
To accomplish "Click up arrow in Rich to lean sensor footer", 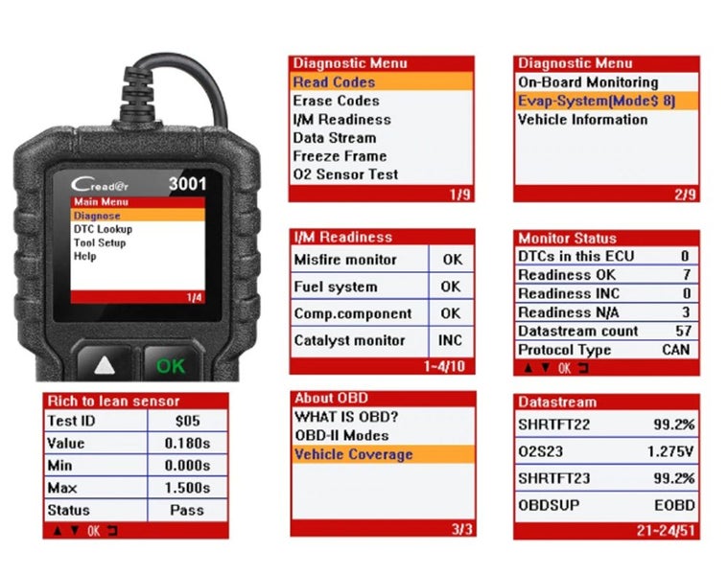I will (55, 529).
